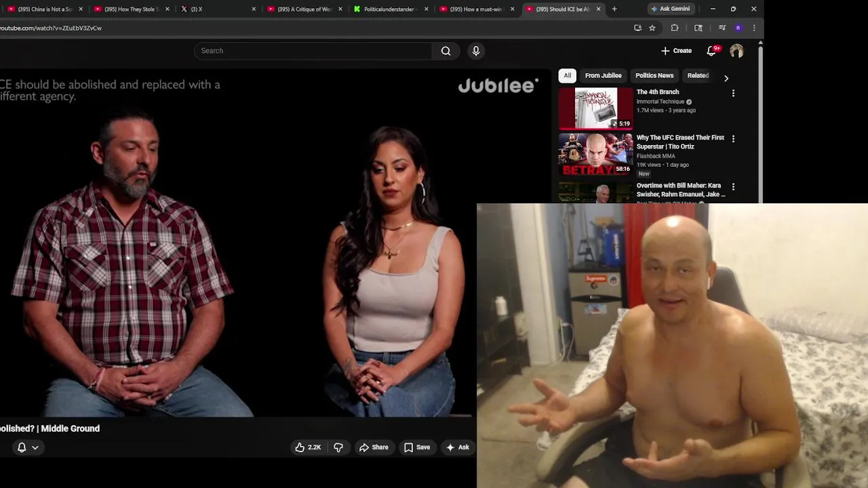
Task: Dislike the video with thumbs down
Action: (x=338, y=447)
